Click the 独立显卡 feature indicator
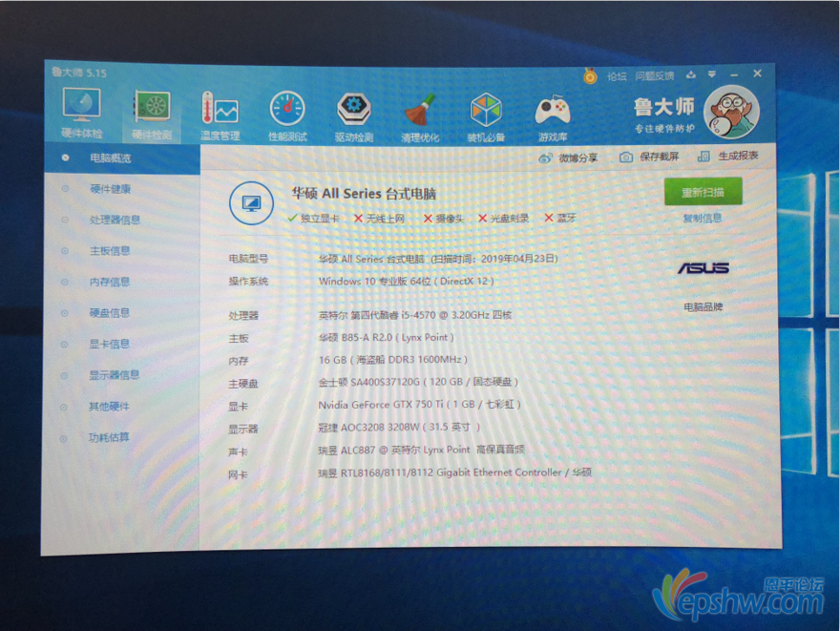Image resolution: width=840 pixels, height=631 pixels. (x=314, y=218)
